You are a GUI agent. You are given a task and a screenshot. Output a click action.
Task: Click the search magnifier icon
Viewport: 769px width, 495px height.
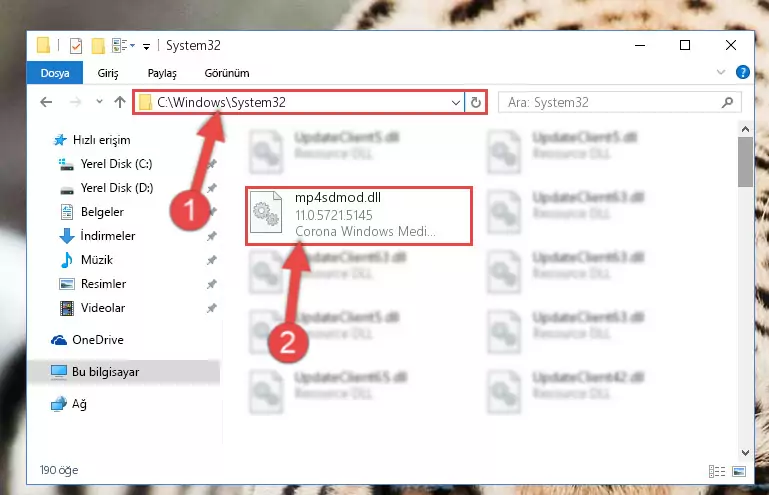[x=727, y=102]
